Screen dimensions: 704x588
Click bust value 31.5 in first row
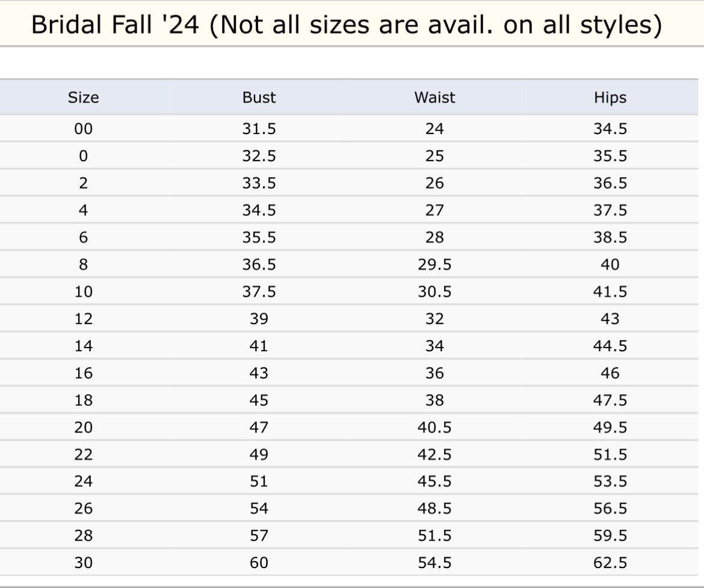click(x=259, y=129)
